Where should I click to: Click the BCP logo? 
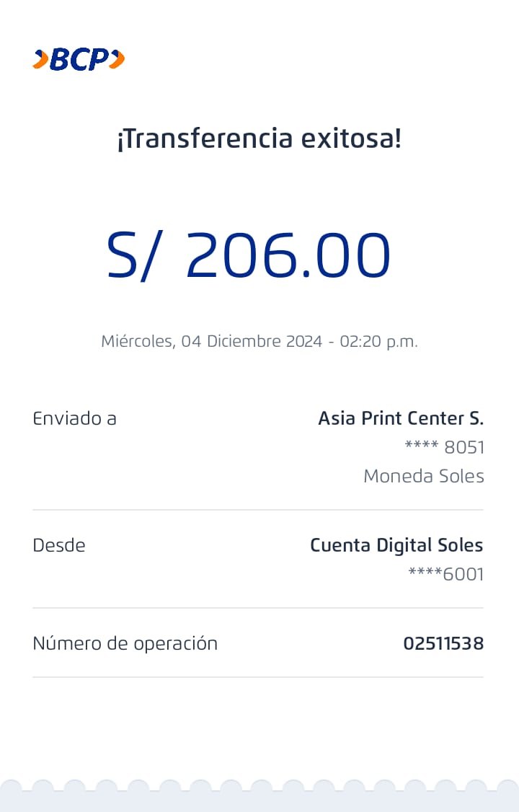point(79,59)
